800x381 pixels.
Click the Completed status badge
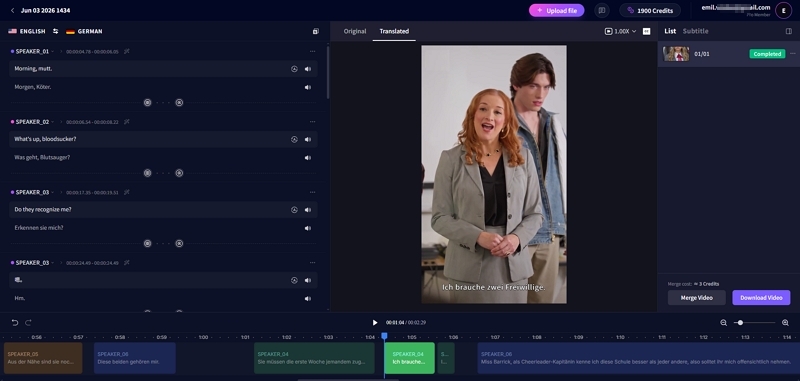[x=767, y=54]
